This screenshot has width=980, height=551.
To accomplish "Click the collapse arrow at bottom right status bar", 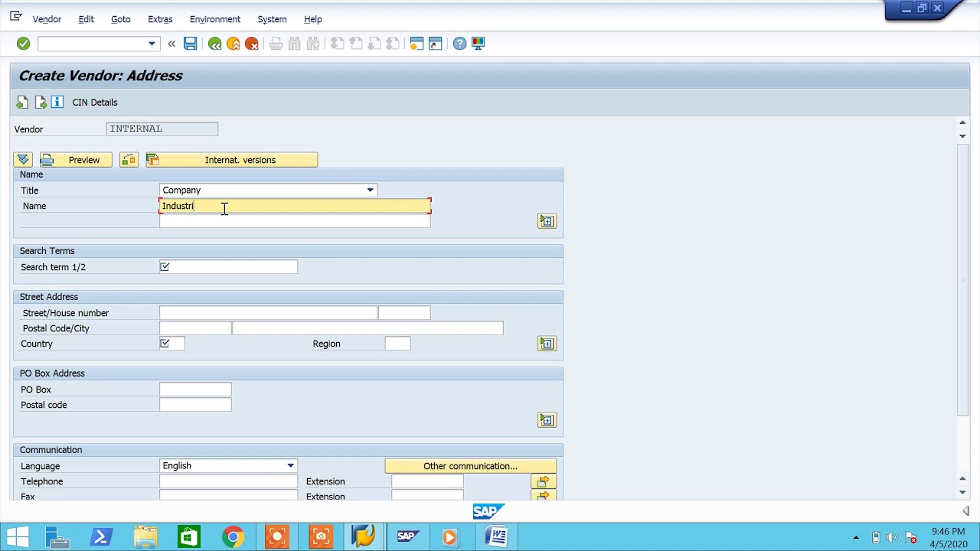I will click(x=965, y=510).
